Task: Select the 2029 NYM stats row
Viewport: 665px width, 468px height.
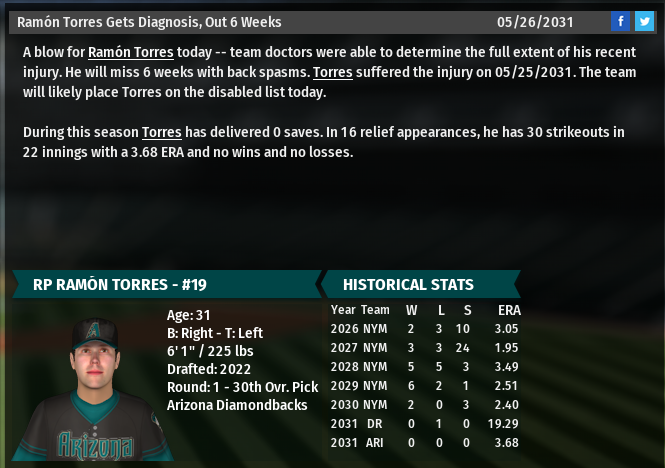Action: pyautogui.click(x=425, y=386)
